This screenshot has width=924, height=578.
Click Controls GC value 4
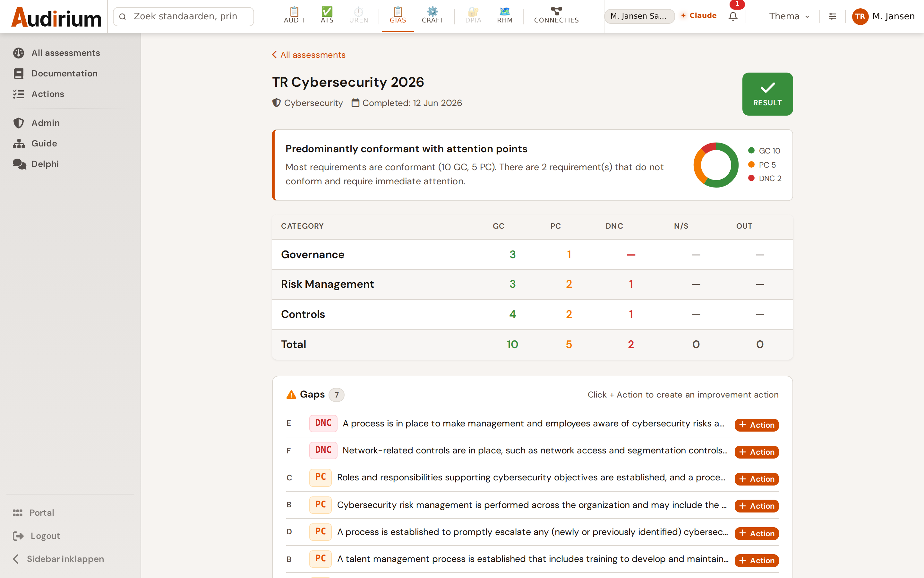pyautogui.click(x=512, y=314)
